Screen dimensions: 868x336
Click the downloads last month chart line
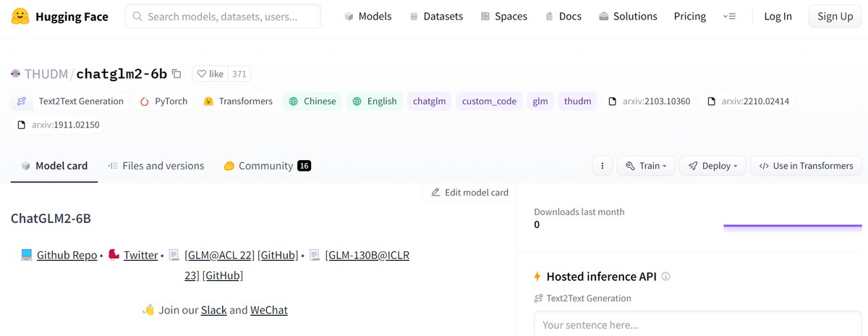pos(793,226)
